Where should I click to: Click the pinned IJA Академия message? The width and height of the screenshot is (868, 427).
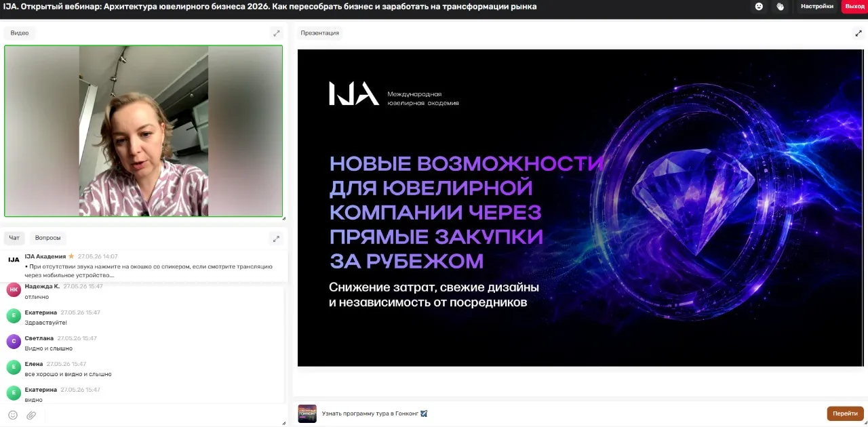(x=144, y=266)
